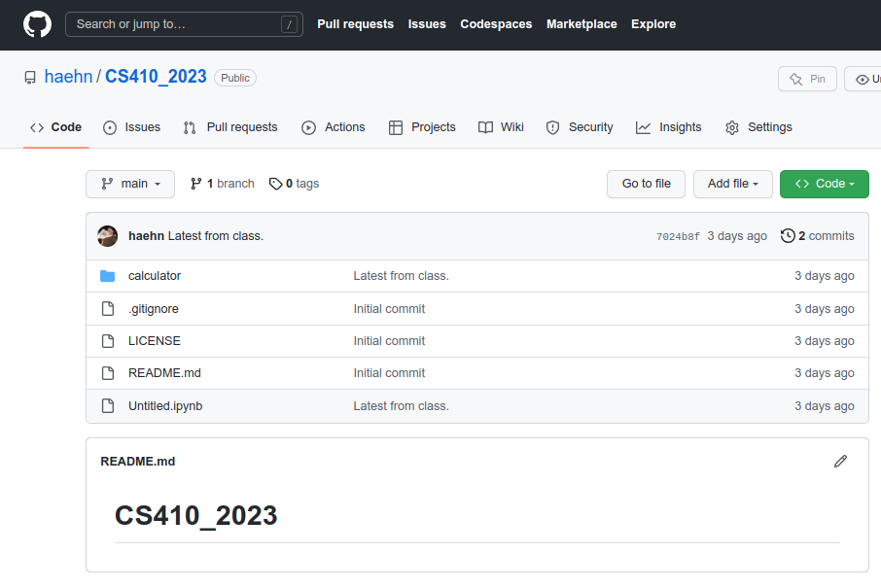Open the 2 commits history link
The image size is (881, 588).
click(818, 236)
